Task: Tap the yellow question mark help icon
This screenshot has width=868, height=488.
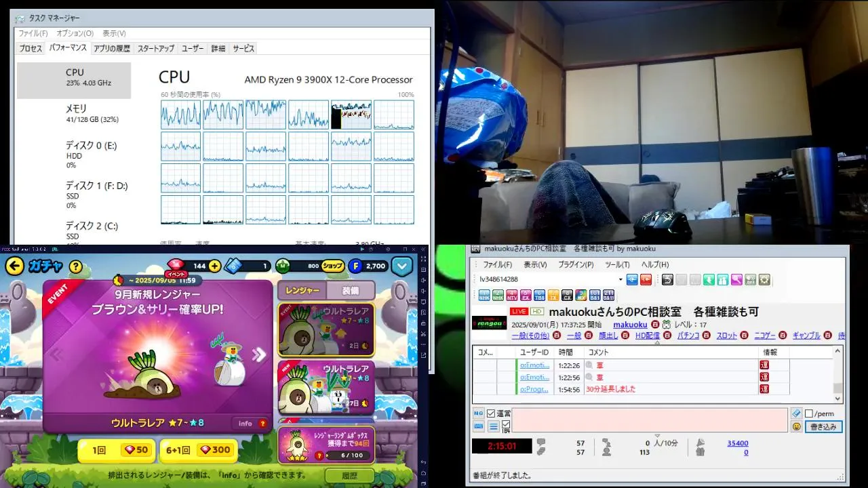Action: coord(75,266)
